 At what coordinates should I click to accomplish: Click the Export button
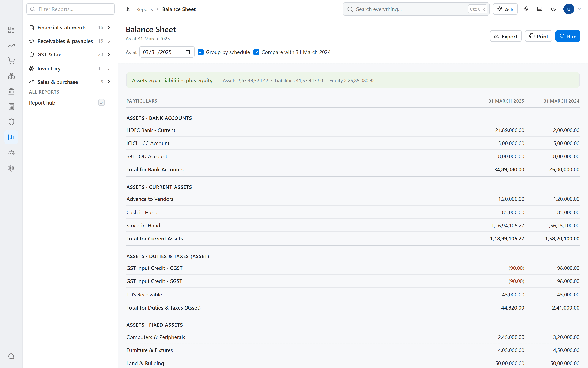[x=506, y=36]
